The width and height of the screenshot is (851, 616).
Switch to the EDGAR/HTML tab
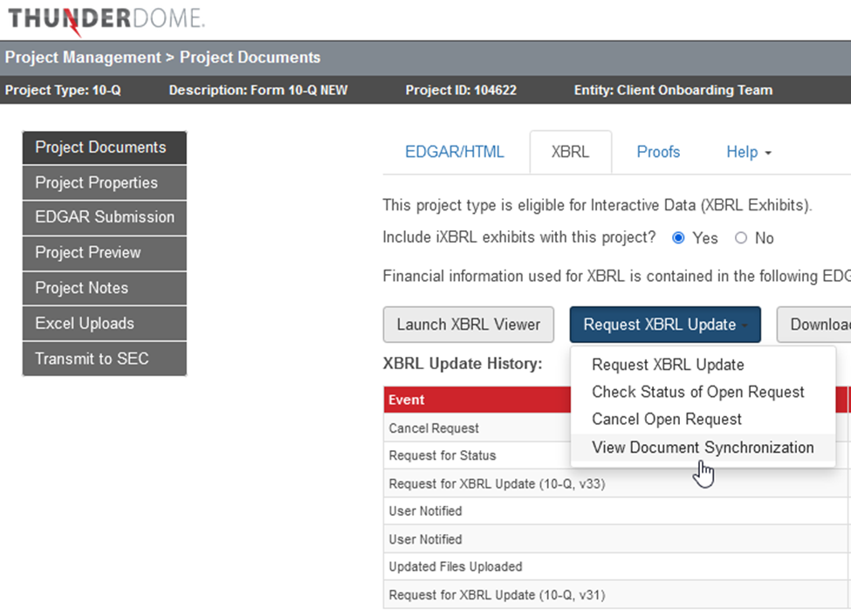click(x=454, y=152)
